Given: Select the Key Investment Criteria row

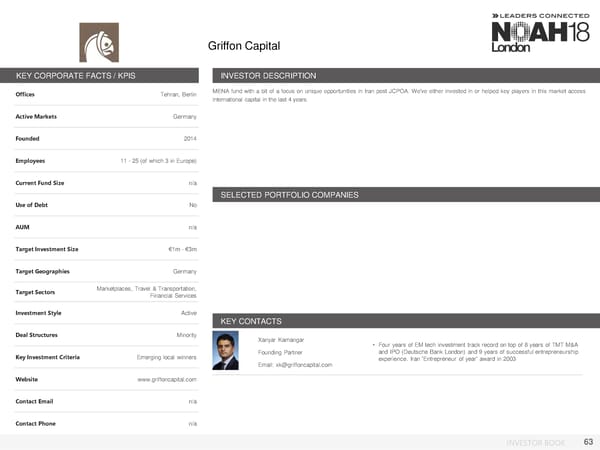Looking at the screenshot, I should pyautogui.click(x=104, y=358).
